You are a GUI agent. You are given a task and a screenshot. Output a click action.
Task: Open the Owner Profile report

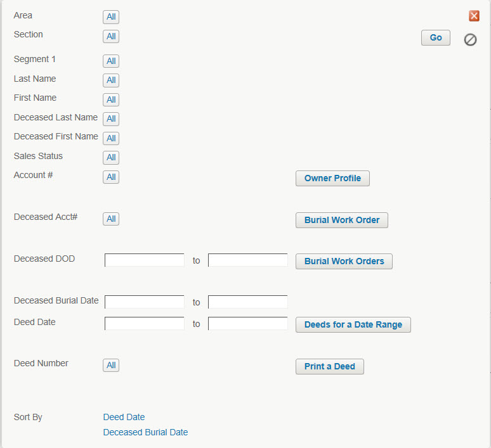(x=332, y=178)
